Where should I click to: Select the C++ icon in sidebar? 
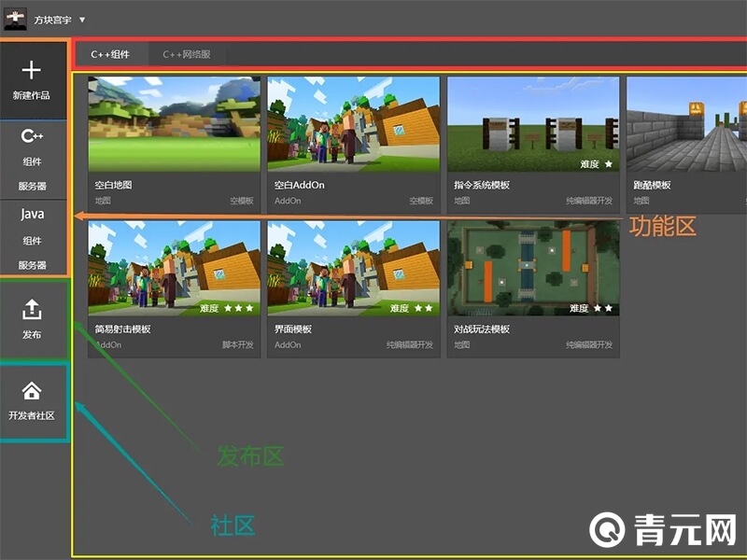coord(32,136)
